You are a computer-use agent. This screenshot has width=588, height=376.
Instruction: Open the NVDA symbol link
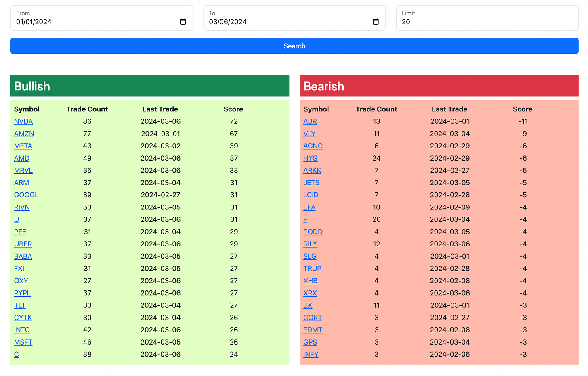coord(23,121)
